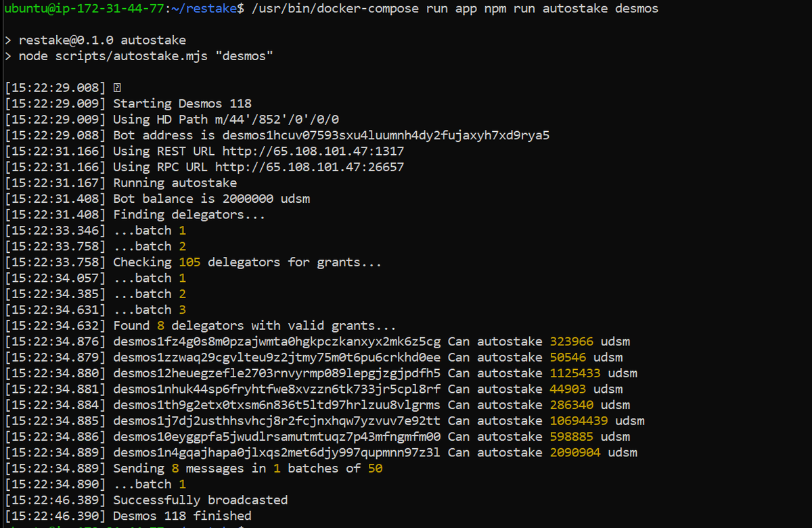Click the 'Desmos 118 finished' log line
This screenshot has height=528, width=812.
(x=182, y=516)
